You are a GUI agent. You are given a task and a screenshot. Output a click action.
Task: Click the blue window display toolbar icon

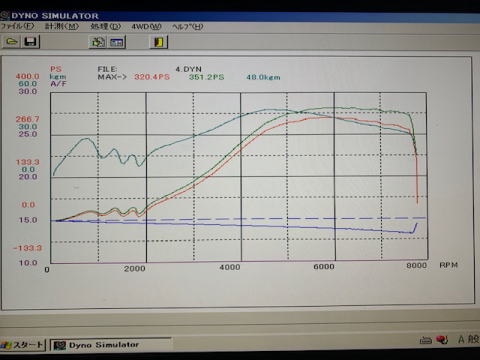117,42
